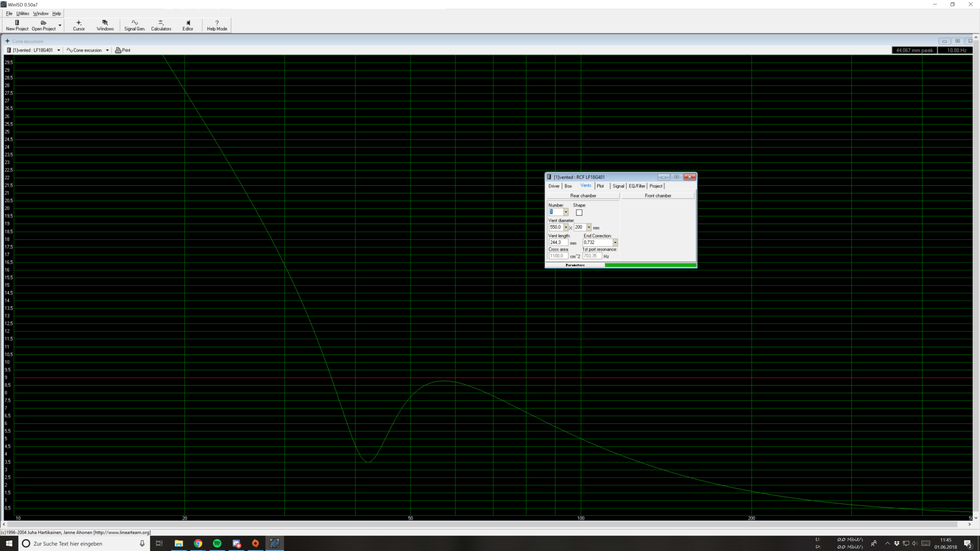
Task: Launch the Signal Gen. tool
Action: (135, 23)
